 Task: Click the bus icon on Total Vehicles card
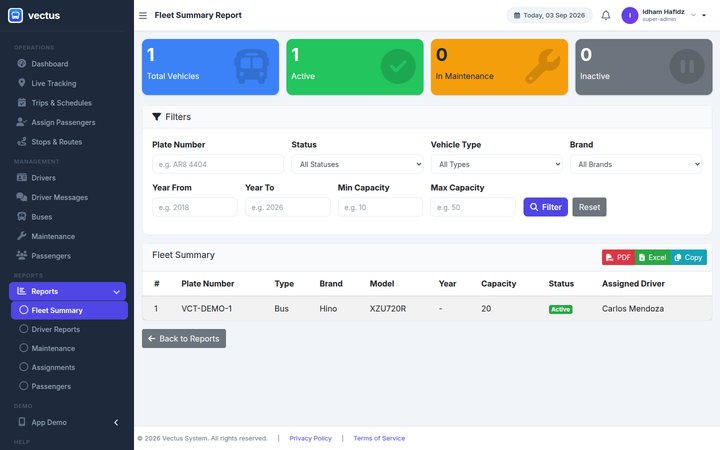point(252,67)
